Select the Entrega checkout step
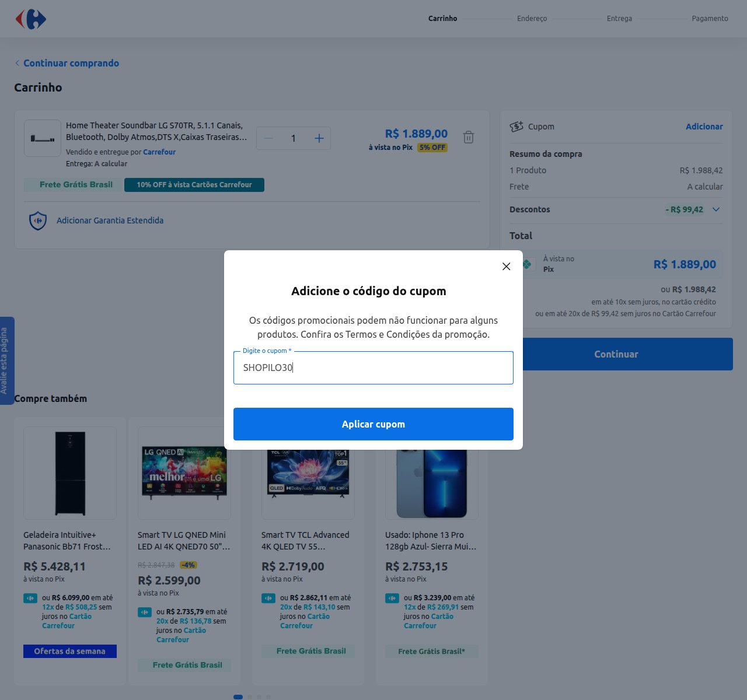This screenshot has width=747, height=700. (x=619, y=19)
